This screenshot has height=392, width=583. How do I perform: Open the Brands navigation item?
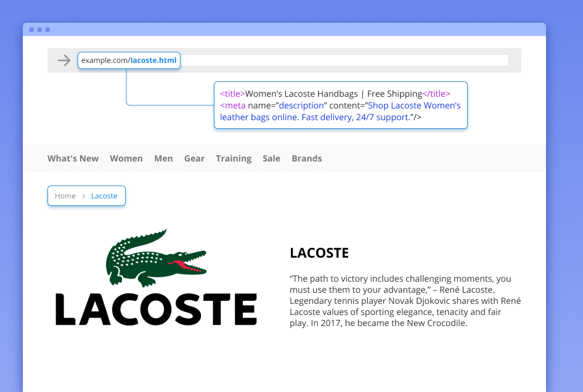(307, 158)
